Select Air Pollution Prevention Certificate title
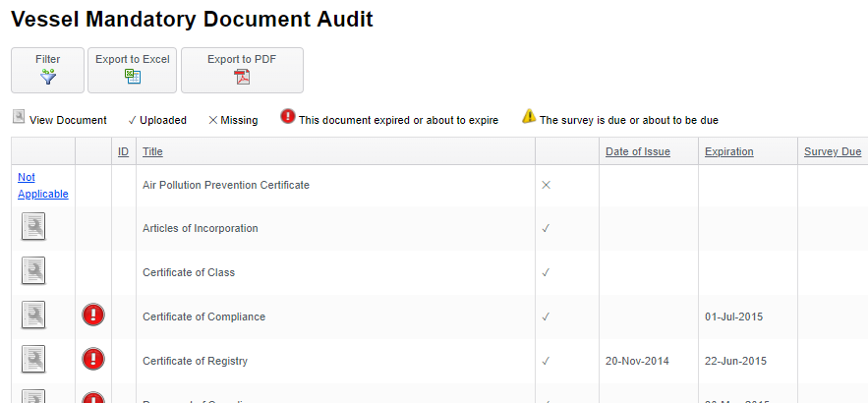The width and height of the screenshot is (868, 403). 226,185
